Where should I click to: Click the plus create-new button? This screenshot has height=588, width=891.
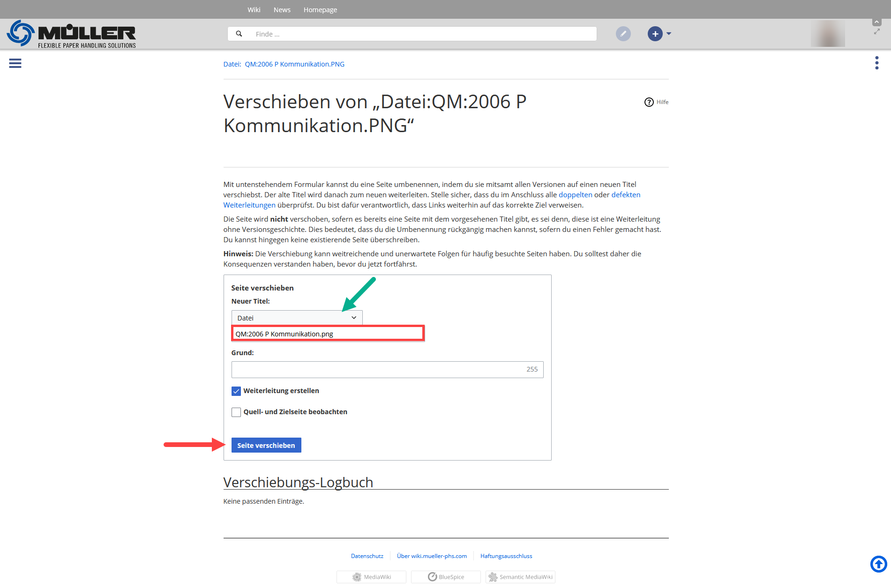[x=655, y=34]
